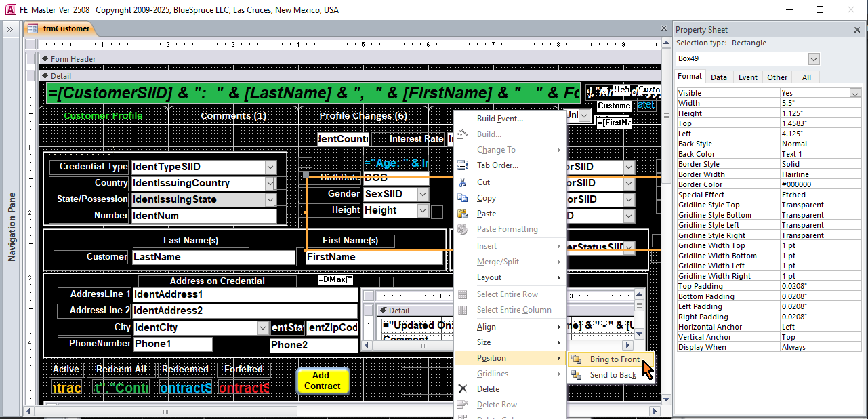Viewport: 868px width, 419px height.
Task: Expand the Navigation Pane with the double-chevron
Action: pos(10,30)
